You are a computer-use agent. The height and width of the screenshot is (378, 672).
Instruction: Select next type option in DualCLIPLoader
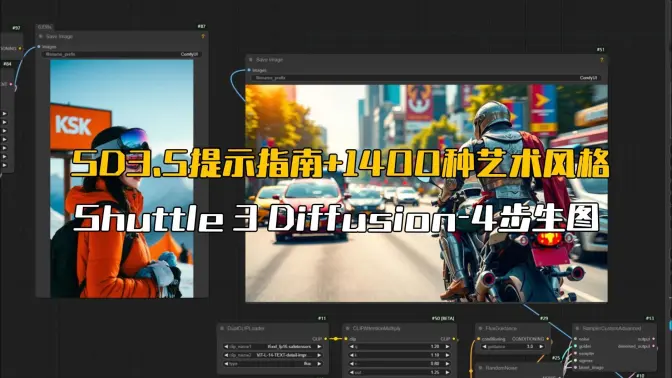tap(319, 364)
